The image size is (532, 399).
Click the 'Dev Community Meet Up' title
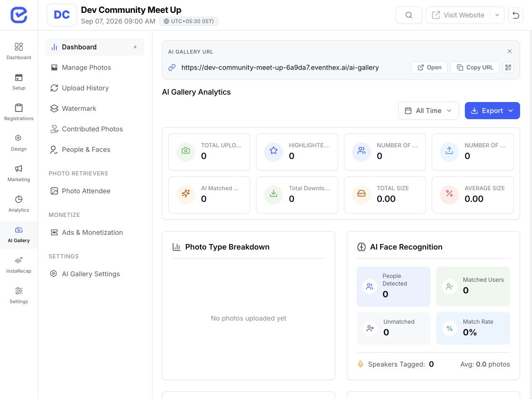coord(131,10)
